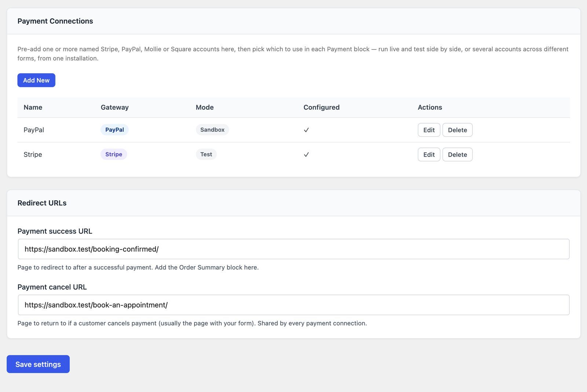The image size is (587, 392).
Task: Edit the PayPal connection
Action: pyautogui.click(x=429, y=130)
